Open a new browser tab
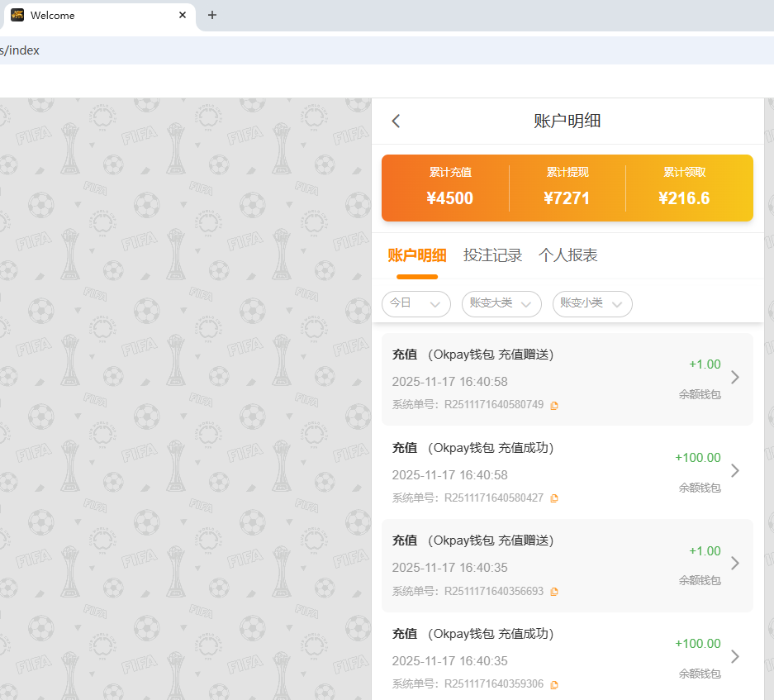Viewport: 774px width, 700px height. 212,15
